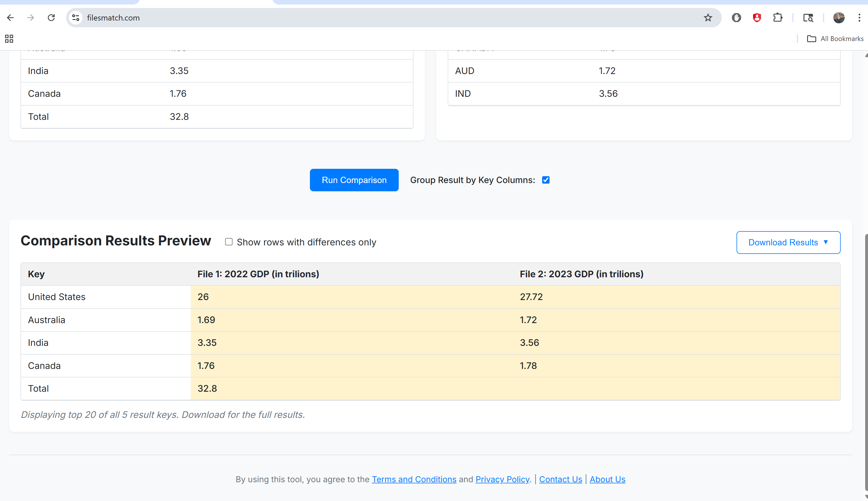
Task: Visit the About Us link
Action: 607,479
